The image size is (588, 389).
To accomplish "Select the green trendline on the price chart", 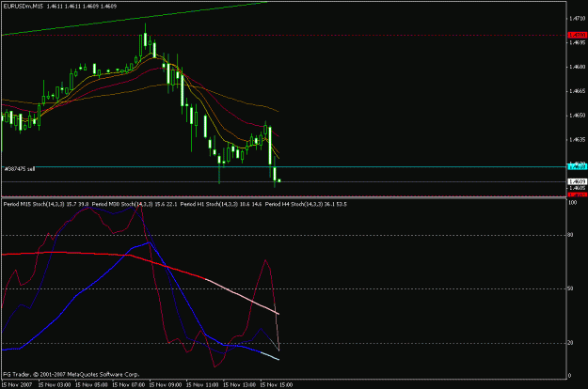I will (x=135, y=19).
